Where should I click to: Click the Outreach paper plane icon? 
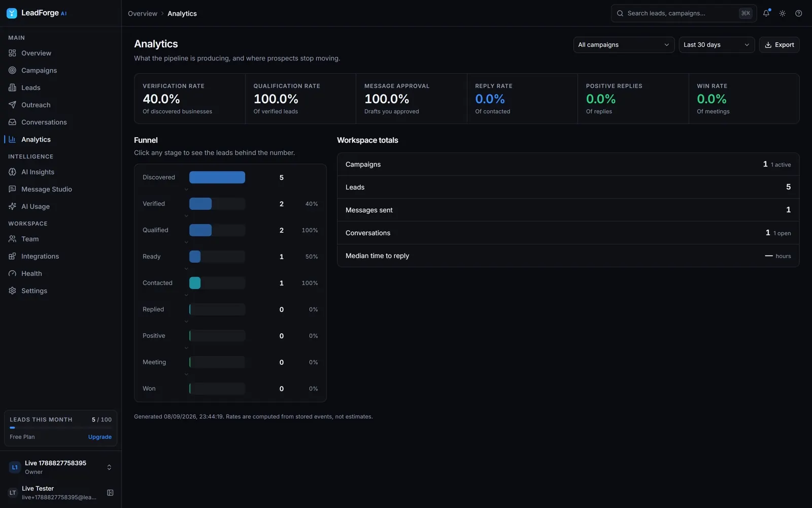pyautogui.click(x=12, y=105)
